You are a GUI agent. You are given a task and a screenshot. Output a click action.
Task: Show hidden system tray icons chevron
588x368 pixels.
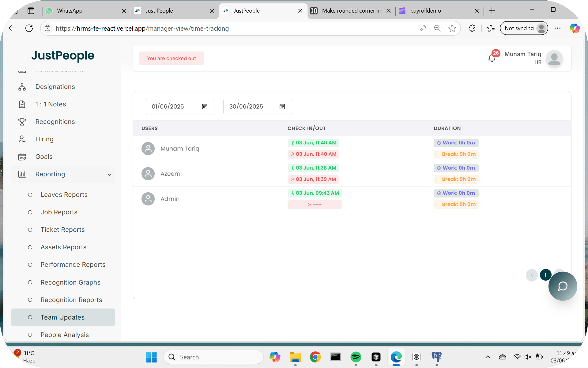pos(488,357)
